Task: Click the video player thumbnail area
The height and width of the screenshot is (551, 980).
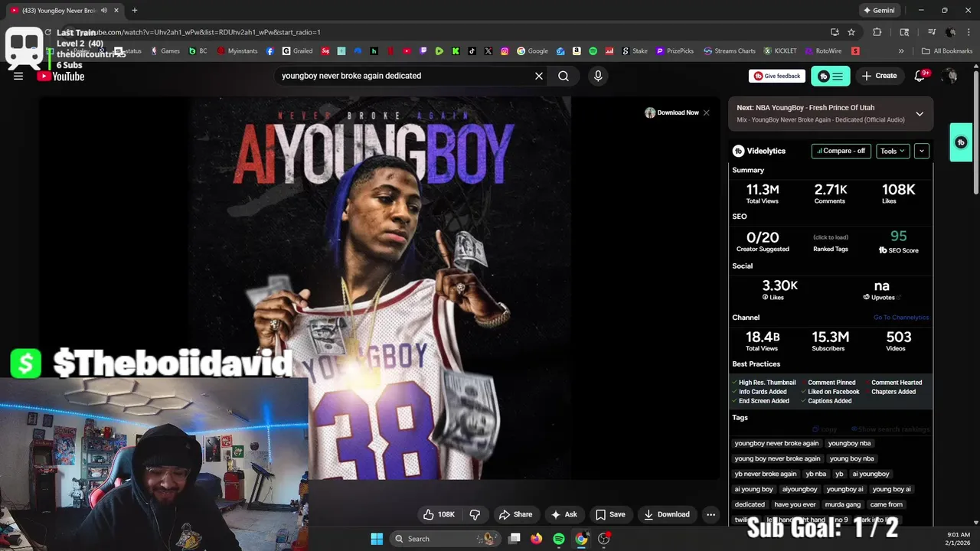Action: (x=381, y=289)
